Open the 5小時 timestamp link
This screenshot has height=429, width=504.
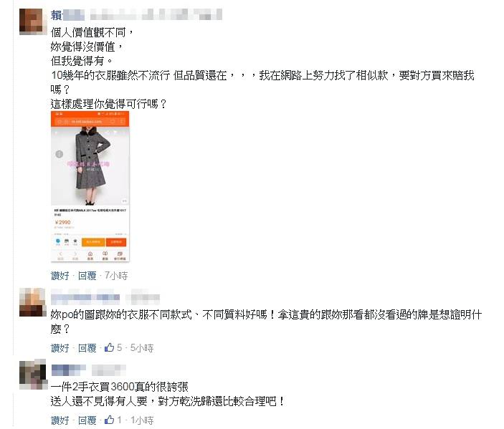point(142,348)
